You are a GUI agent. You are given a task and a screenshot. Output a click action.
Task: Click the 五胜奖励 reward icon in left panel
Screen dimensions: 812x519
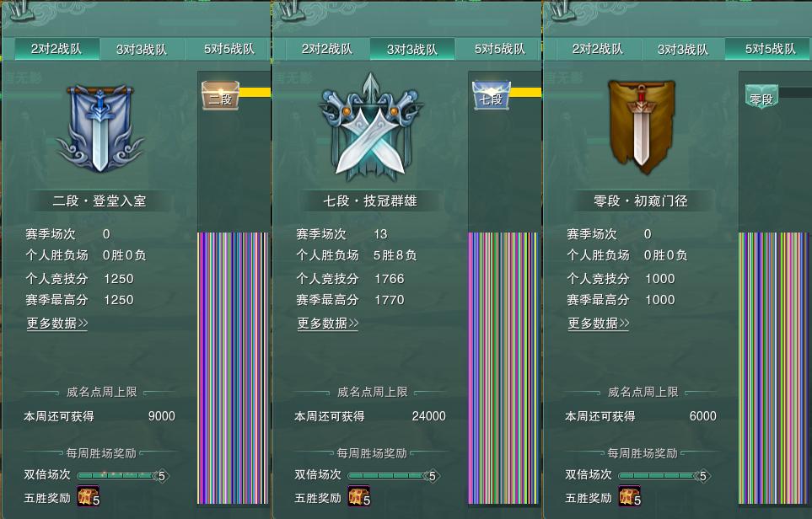pyautogui.click(x=89, y=497)
